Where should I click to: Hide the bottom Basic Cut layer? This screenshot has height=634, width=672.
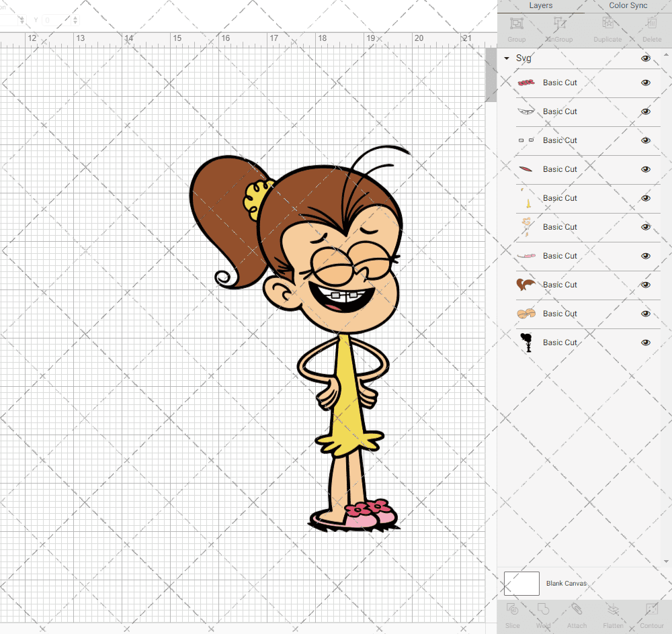coord(646,343)
